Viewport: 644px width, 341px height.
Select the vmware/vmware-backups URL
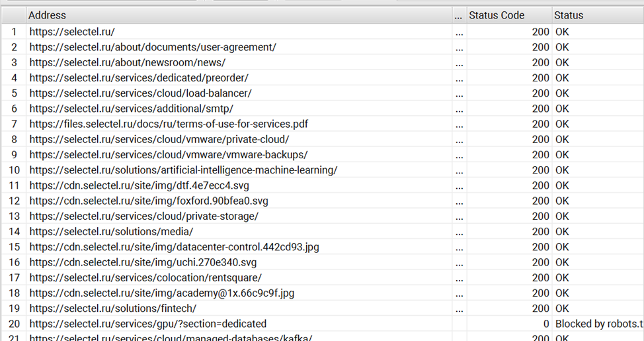pyautogui.click(x=169, y=155)
